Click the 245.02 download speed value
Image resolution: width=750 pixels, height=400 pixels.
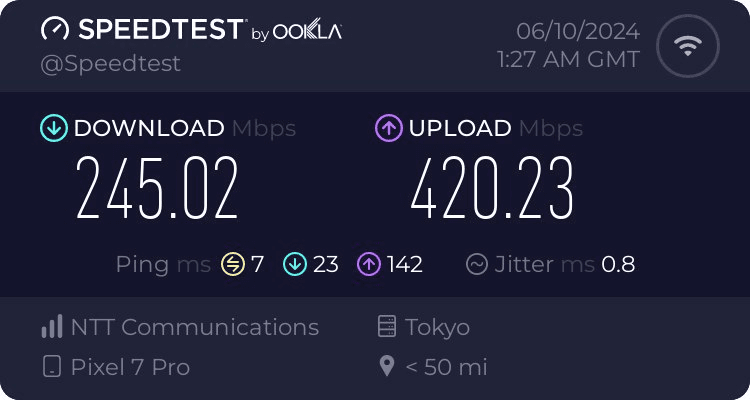coord(158,189)
